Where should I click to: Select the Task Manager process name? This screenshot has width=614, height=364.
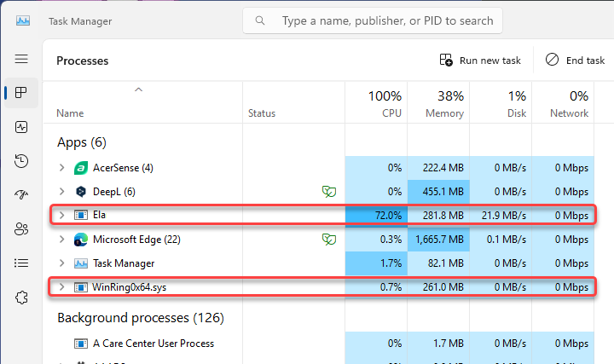pyautogui.click(x=124, y=263)
